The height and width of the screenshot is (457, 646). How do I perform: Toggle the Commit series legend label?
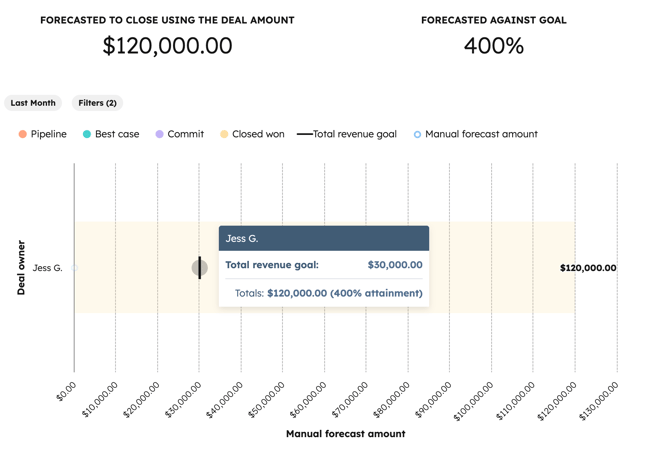(x=186, y=134)
